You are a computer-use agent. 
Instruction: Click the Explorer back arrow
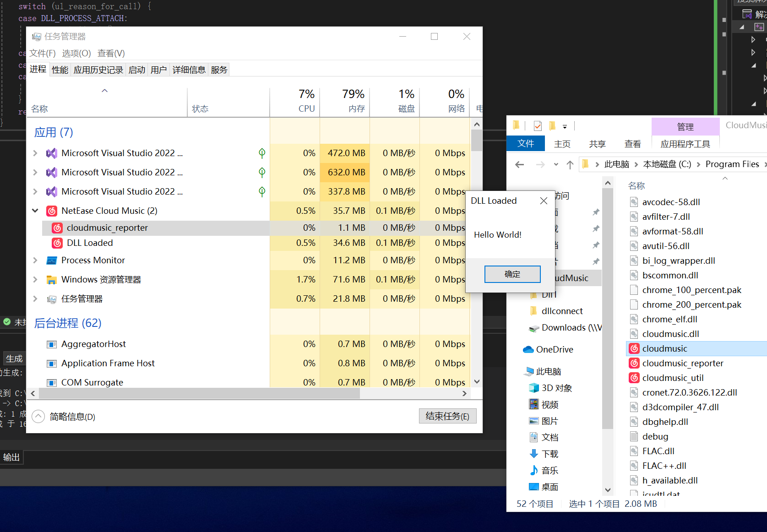(519, 164)
